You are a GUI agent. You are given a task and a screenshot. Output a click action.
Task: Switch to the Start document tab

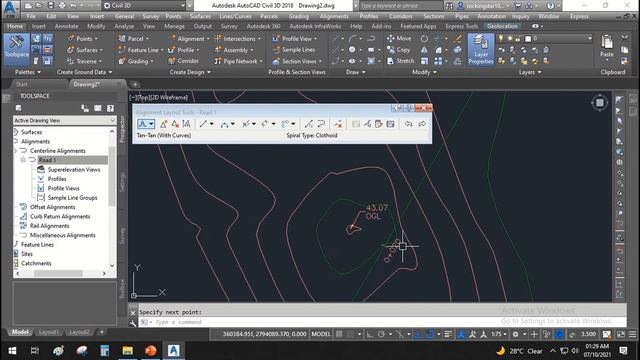pos(22,84)
